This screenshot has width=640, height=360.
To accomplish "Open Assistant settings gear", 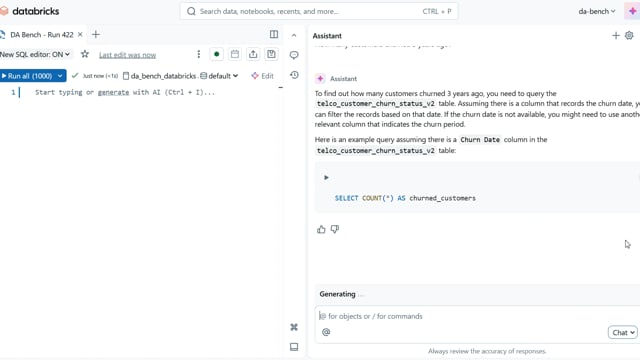I will pos(629,36).
